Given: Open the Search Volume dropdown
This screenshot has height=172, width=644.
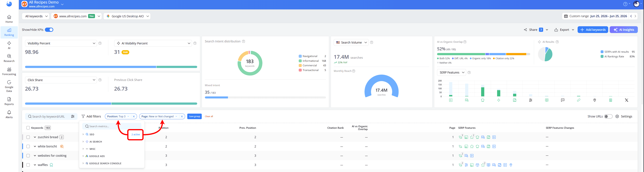Looking at the screenshot, I should pos(351,43).
